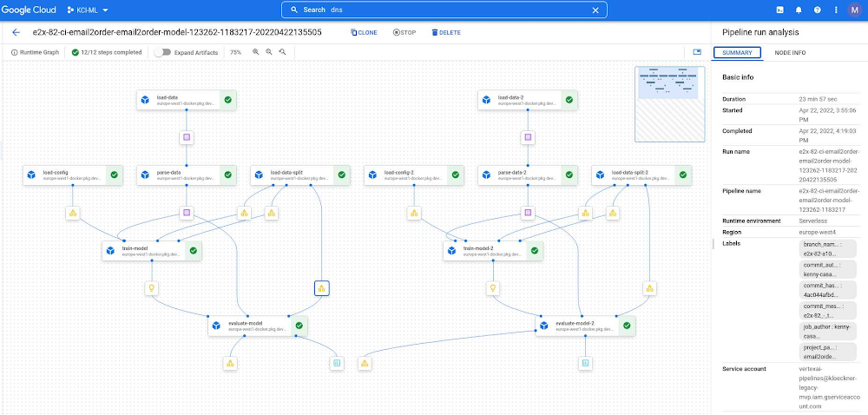The image size is (868, 415).
Task: Select the purple dataset artifact below load-data-2
Action: [x=528, y=136]
